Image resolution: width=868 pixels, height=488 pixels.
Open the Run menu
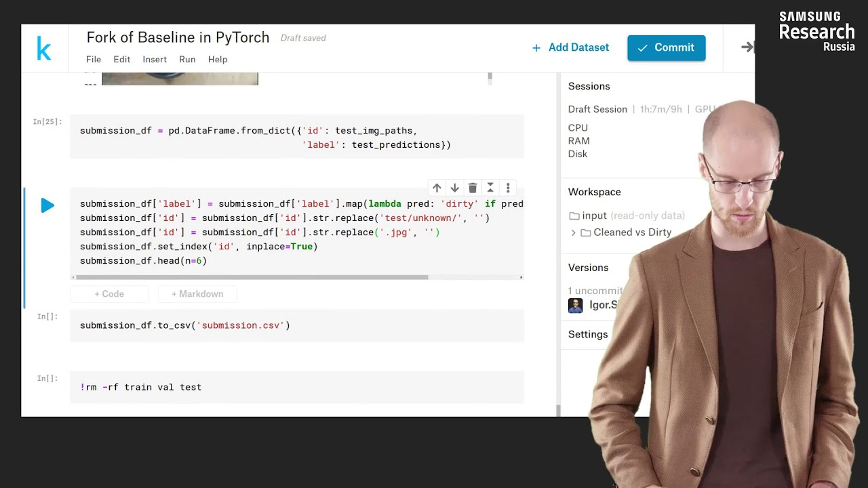pos(187,60)
